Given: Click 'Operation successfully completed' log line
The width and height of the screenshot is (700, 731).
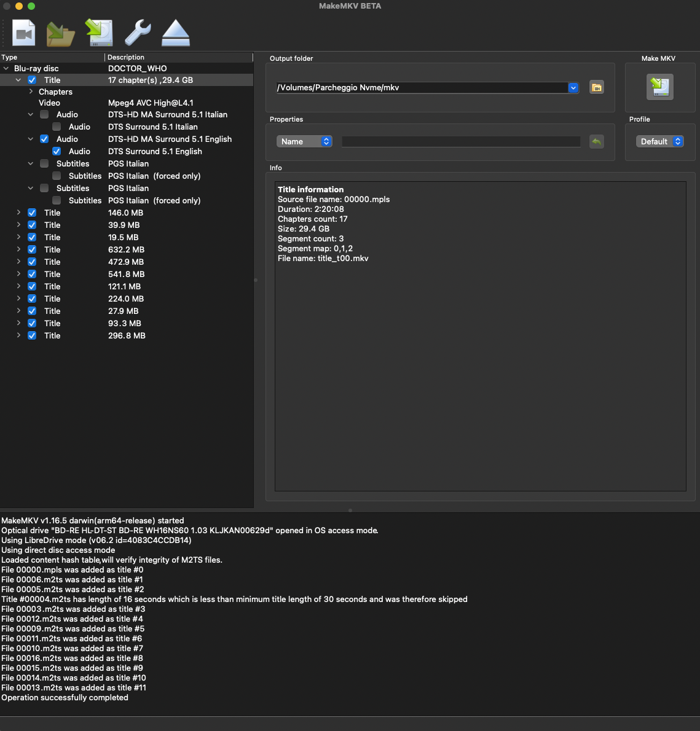Looking at the screenshot, I should click(x=65, y=698).
